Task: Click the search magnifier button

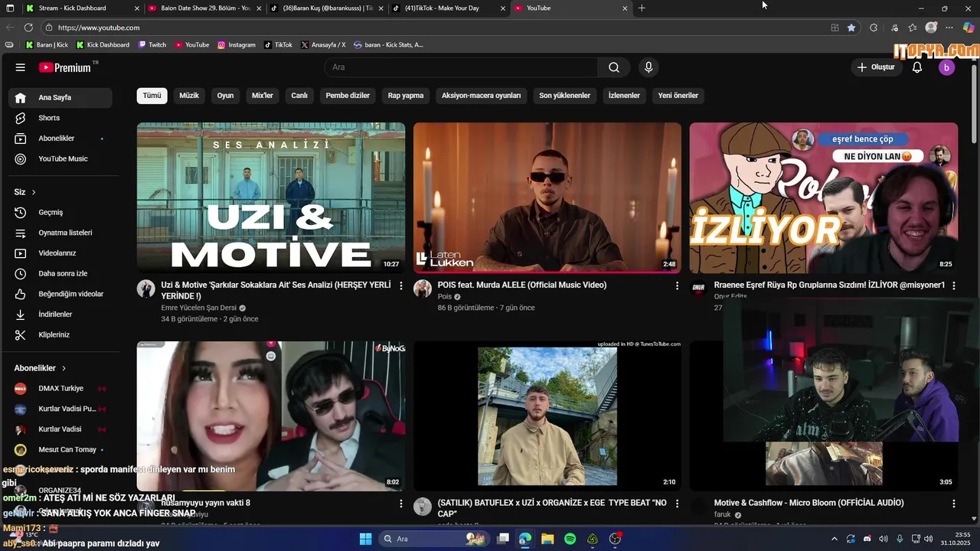Action: click(614, 67)
